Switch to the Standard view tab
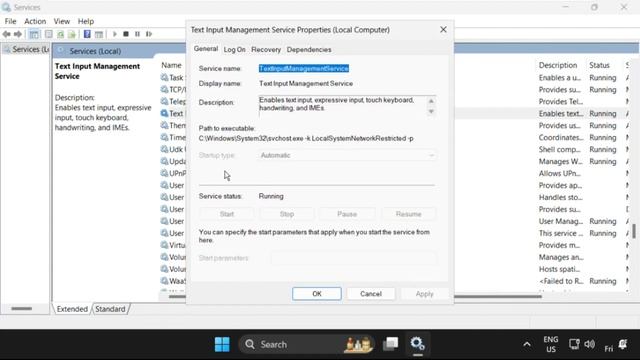This screenshot has width=640, height=360. 110,309
